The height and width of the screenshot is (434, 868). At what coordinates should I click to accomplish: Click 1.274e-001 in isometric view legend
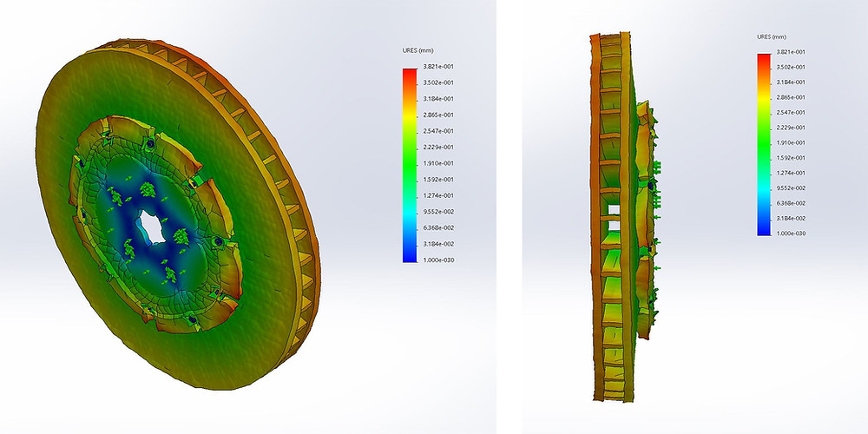[440, 195]
